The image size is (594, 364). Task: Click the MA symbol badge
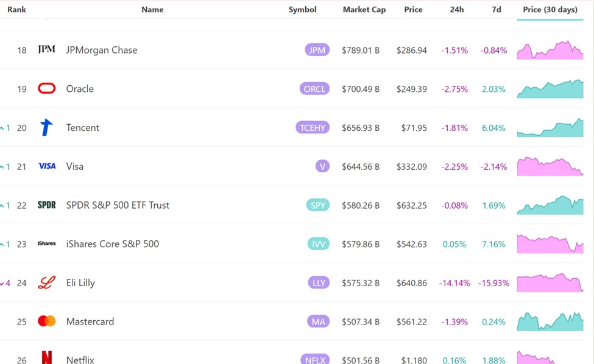pos(318,321)
